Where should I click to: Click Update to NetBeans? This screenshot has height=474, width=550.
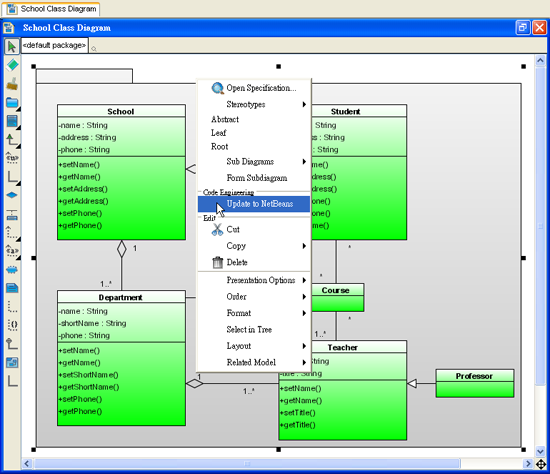click(254, 204)
